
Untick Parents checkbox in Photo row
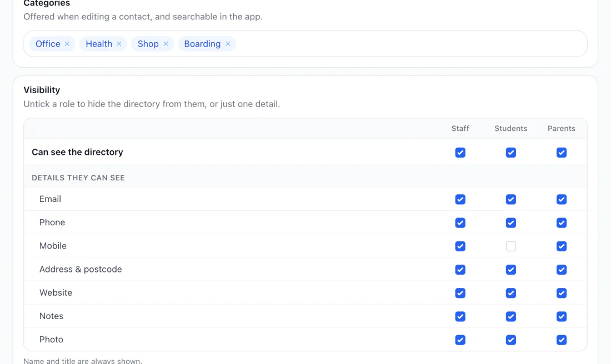click(562, 340)
